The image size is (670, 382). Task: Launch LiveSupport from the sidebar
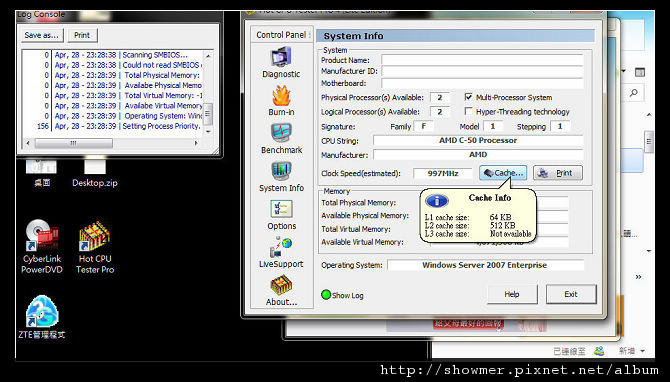click(x=281, y=247)
